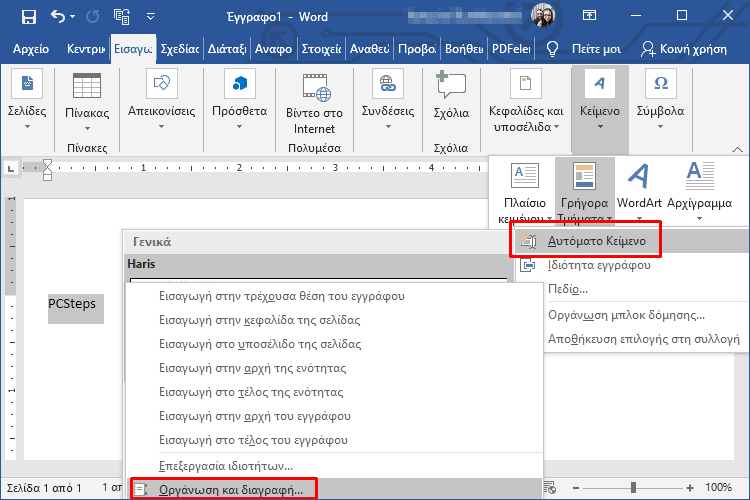Click the user account profile picture
The image size is (750, 500).
click(x=543, y=15)
